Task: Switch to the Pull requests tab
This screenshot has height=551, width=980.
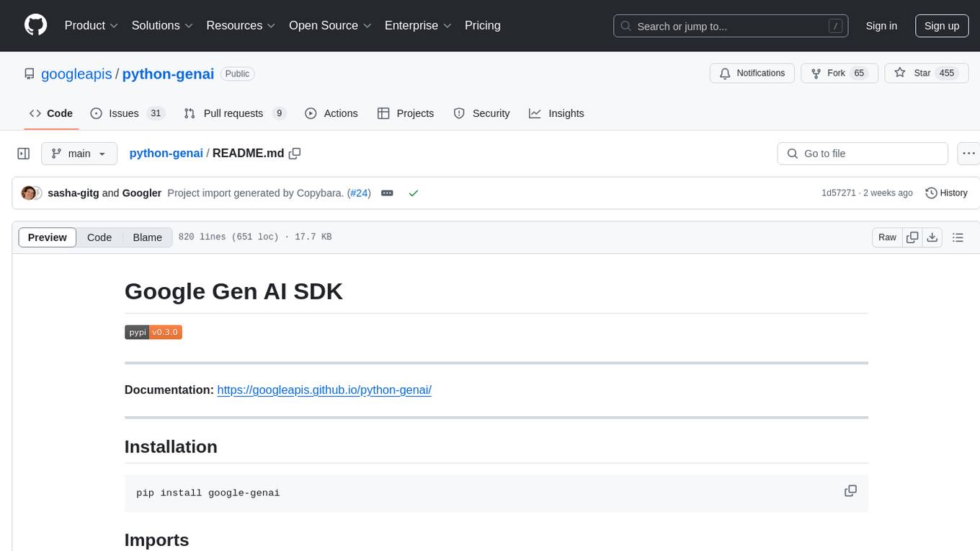Action: tap(235, 113)
